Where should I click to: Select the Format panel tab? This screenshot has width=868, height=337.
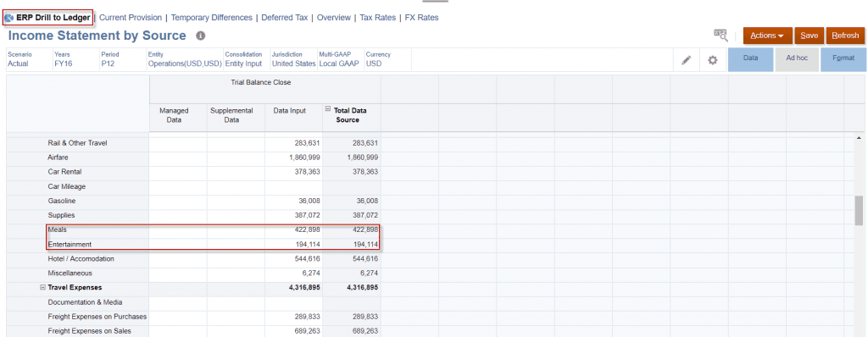click(843, 59)
